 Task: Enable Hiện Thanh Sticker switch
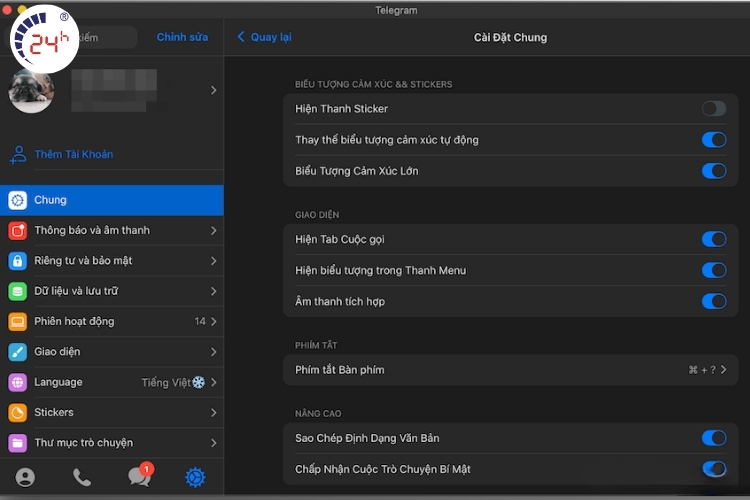coord(714,109)
